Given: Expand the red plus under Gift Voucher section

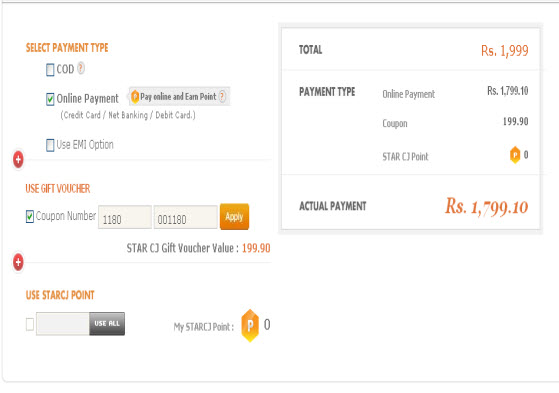Looking at the screenshot, I should click(18, 262).
